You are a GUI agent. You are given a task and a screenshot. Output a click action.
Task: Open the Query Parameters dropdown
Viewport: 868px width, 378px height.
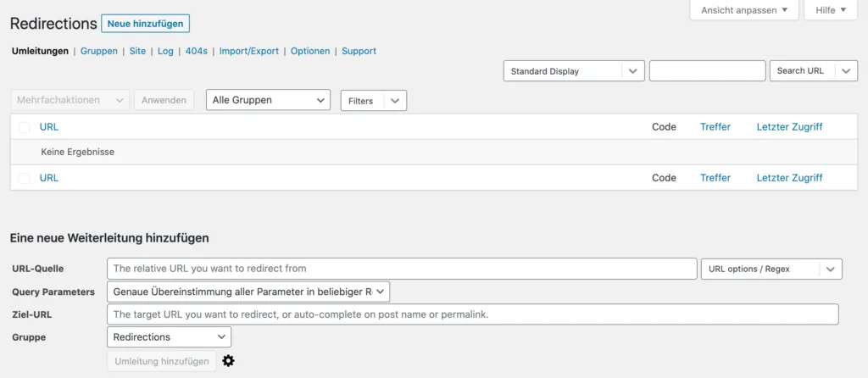pos(248,292)
